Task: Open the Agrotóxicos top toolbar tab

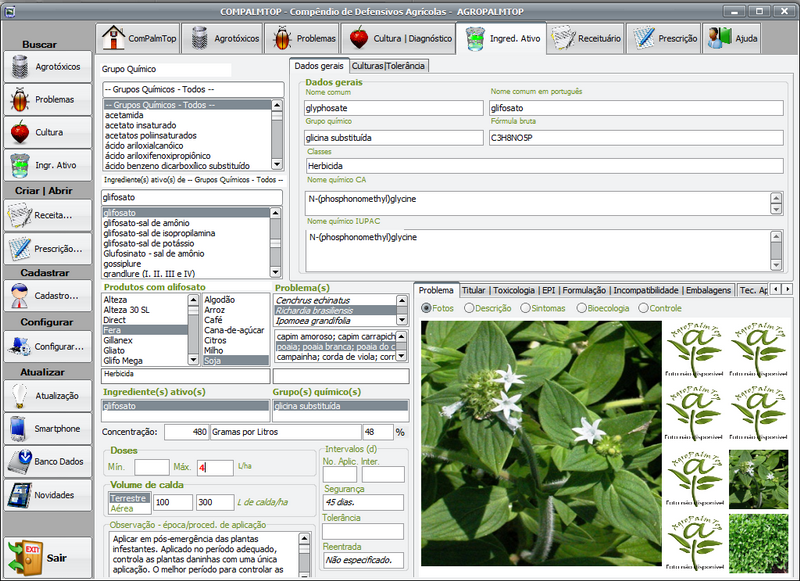Action: click(222, 38)
